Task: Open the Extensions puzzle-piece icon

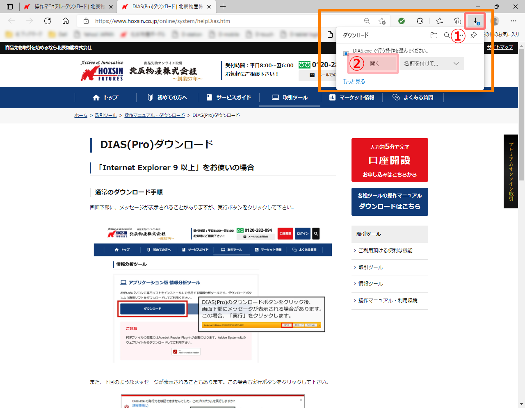Action: (x=420, y=21)
